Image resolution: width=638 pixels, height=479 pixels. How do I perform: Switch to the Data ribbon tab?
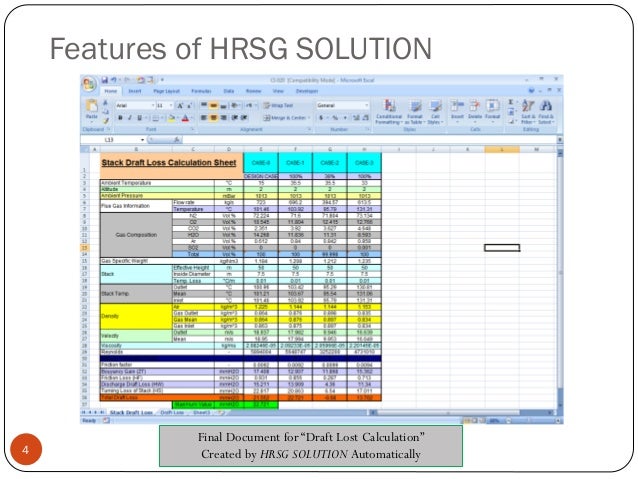(x=229, y=91)
